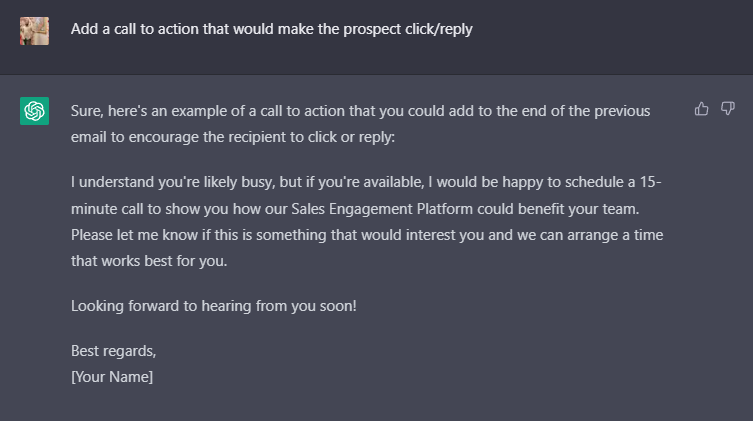
Task: Click the thumbs up feedback icon
Action: [702, 109]
